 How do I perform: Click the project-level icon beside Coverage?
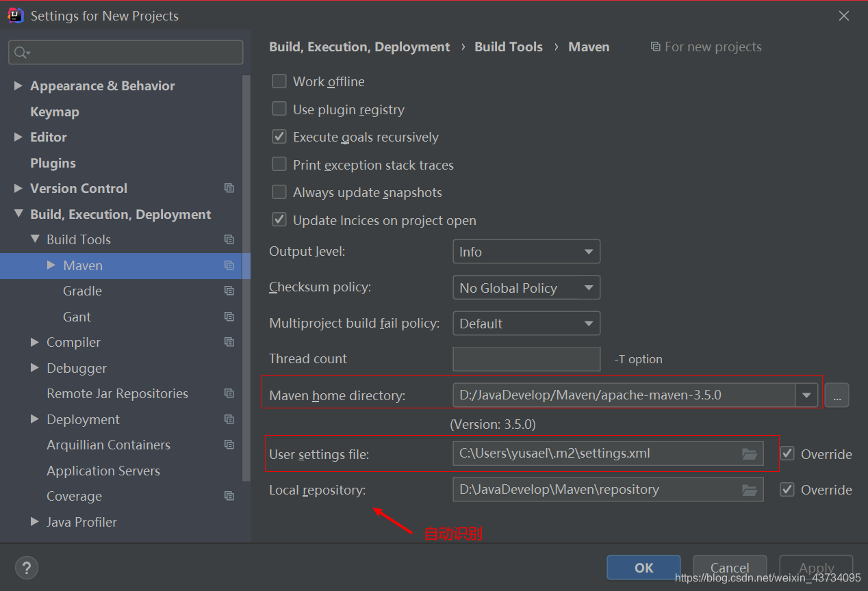pos(229,496)
